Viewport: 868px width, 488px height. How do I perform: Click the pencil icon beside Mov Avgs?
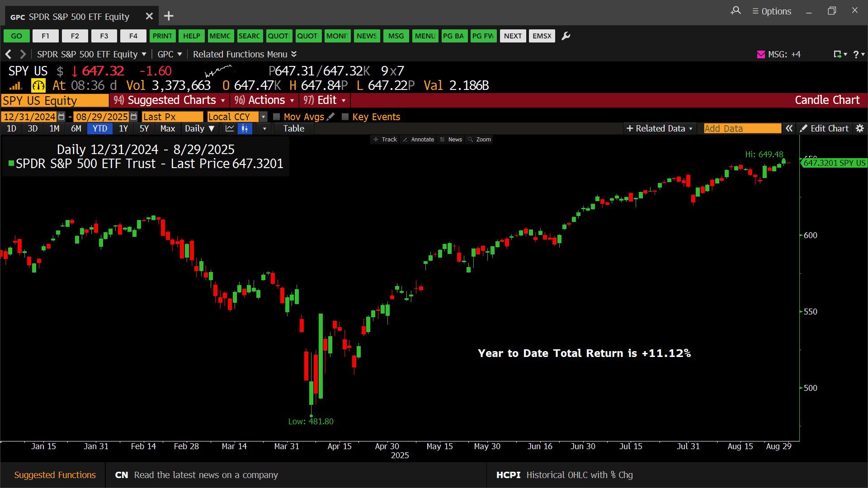331,117
